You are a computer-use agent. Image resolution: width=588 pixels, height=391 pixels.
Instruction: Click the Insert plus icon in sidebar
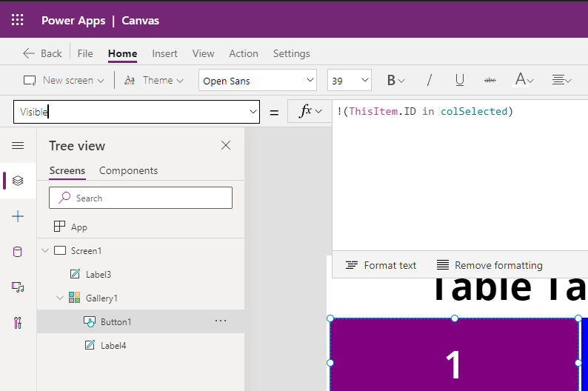[x=18, y=216]
